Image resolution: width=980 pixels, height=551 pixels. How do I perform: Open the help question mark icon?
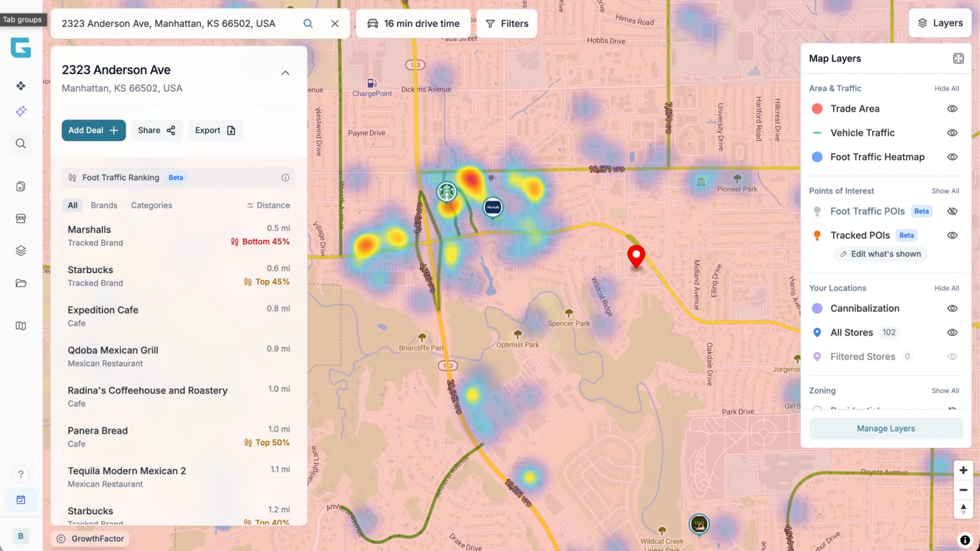click(21, 474)
